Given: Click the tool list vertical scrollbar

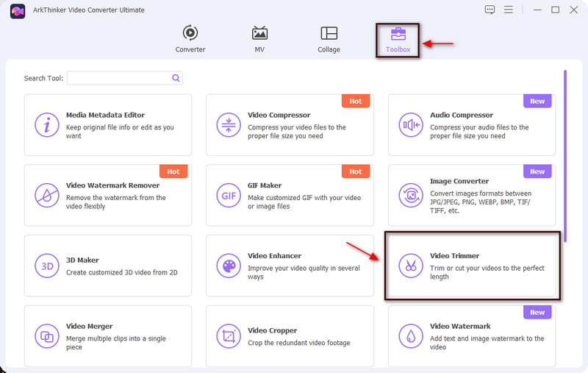Looking at the screenshot, I should coord(565,156).
